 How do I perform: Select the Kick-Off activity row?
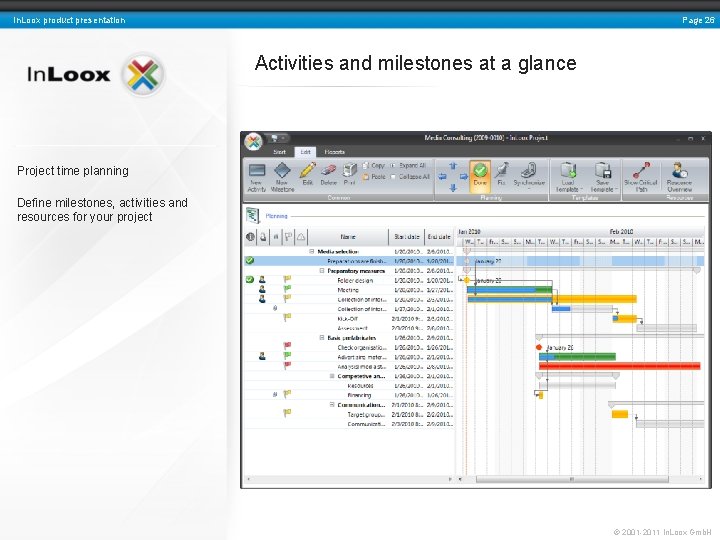(x=349, y=319)
